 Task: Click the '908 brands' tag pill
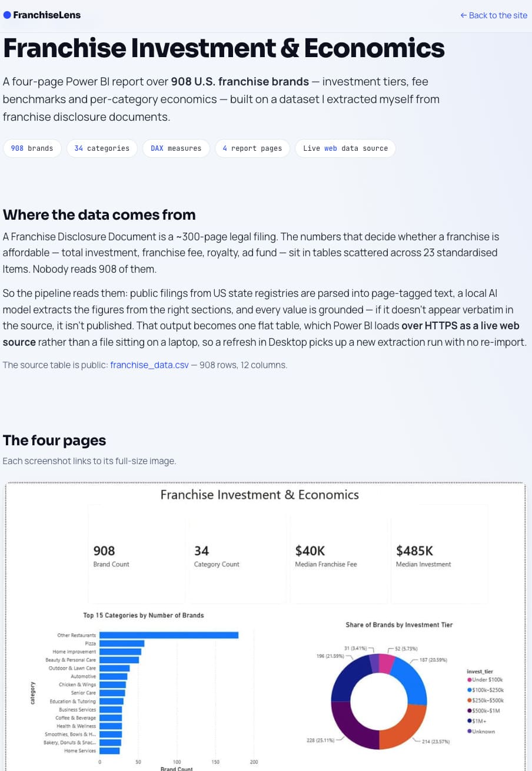click(x=32, y=148)
